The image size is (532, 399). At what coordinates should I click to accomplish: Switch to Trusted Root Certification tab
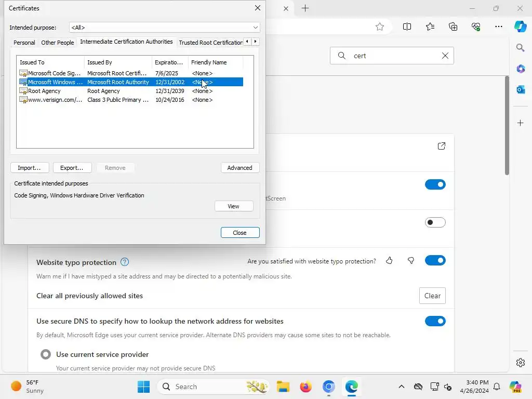point(210,43)
